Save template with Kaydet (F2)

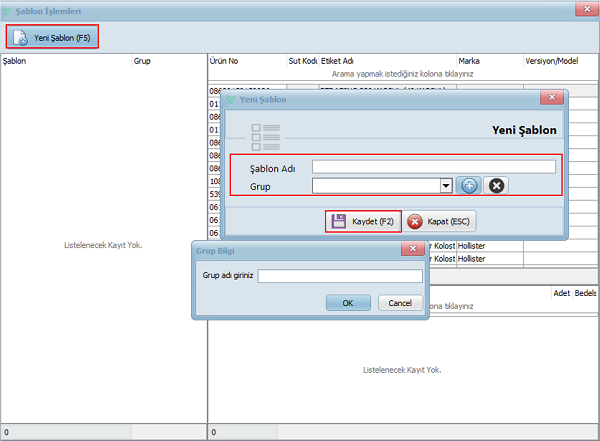[363, 221]
